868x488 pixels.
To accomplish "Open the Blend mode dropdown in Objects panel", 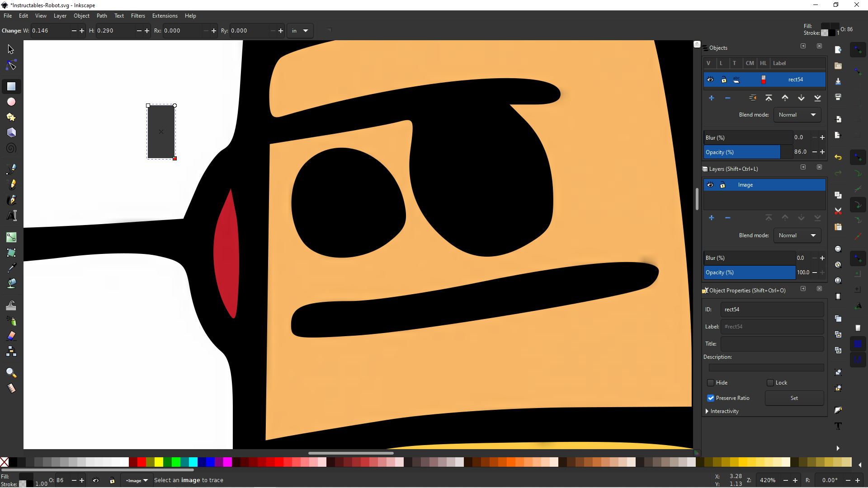I will tap(797, 114).
